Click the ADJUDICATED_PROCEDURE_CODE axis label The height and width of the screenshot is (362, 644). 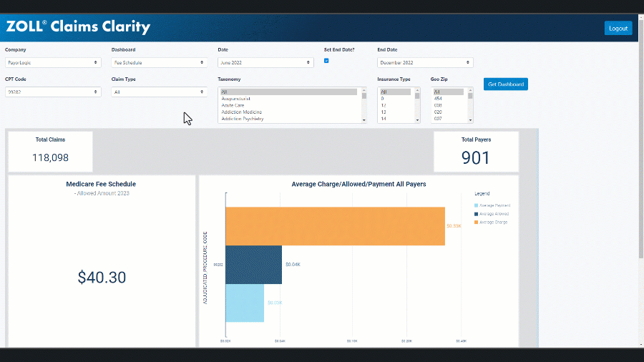(x=205, y=268)
